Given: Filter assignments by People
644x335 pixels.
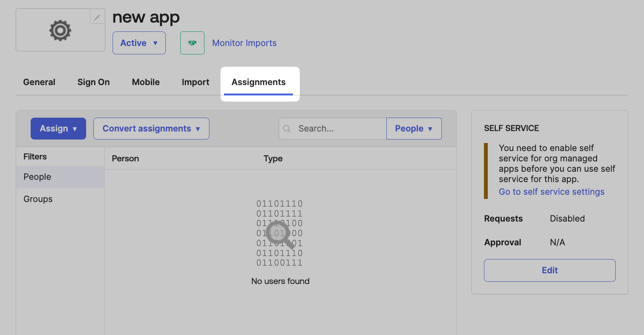Looking at the screenshot, I should point(38,177).
